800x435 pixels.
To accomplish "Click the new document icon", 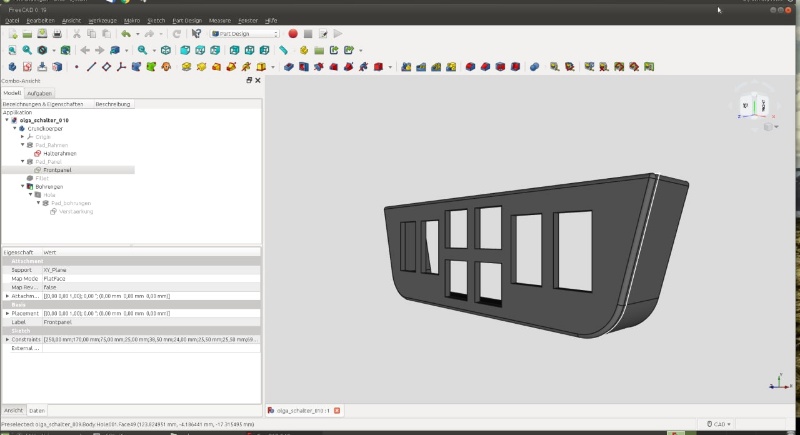I will pos(13,33).
